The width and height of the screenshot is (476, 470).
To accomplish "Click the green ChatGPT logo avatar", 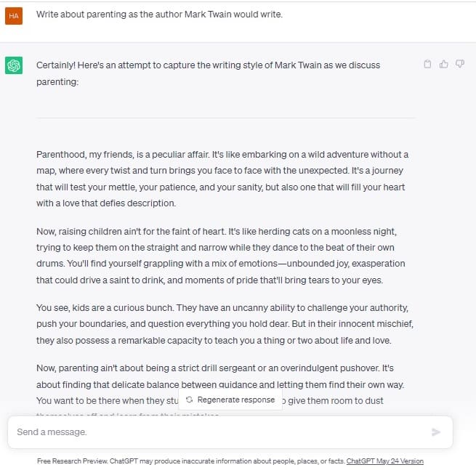I will pyautogui.click(x=14, y=65).
